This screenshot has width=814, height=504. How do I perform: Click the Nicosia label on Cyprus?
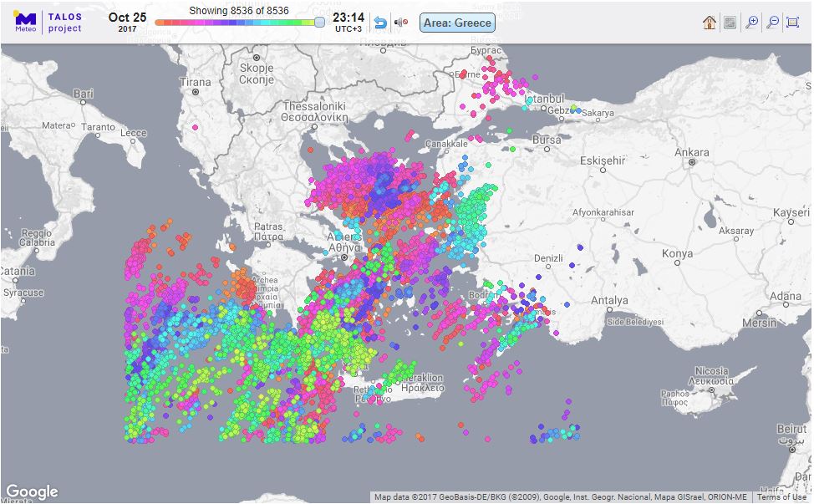point(712,371)
